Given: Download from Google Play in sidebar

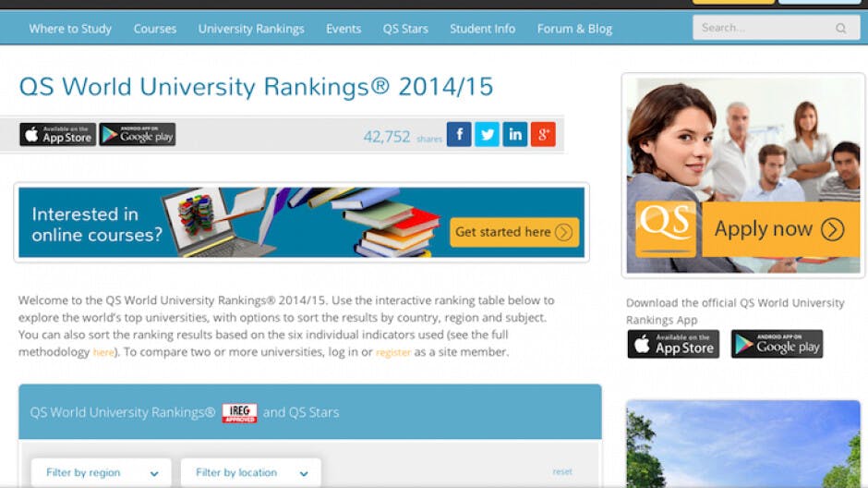Looking at the screenshot, I should tap(777, 344).
